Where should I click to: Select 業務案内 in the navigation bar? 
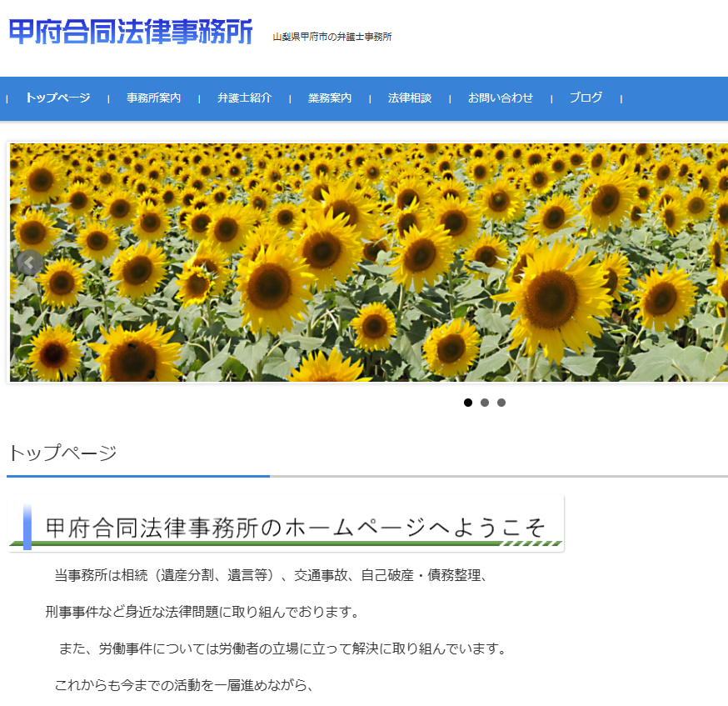(329, 98)
